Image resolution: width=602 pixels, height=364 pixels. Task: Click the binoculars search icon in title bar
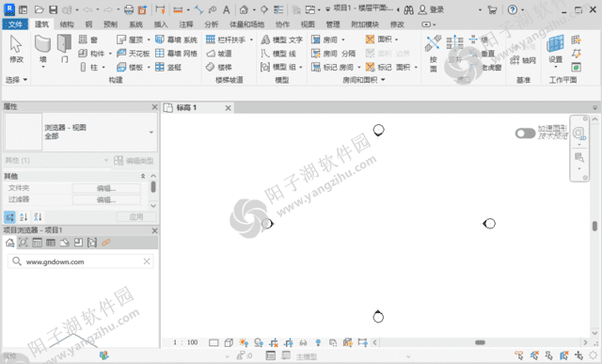[408, 10]
